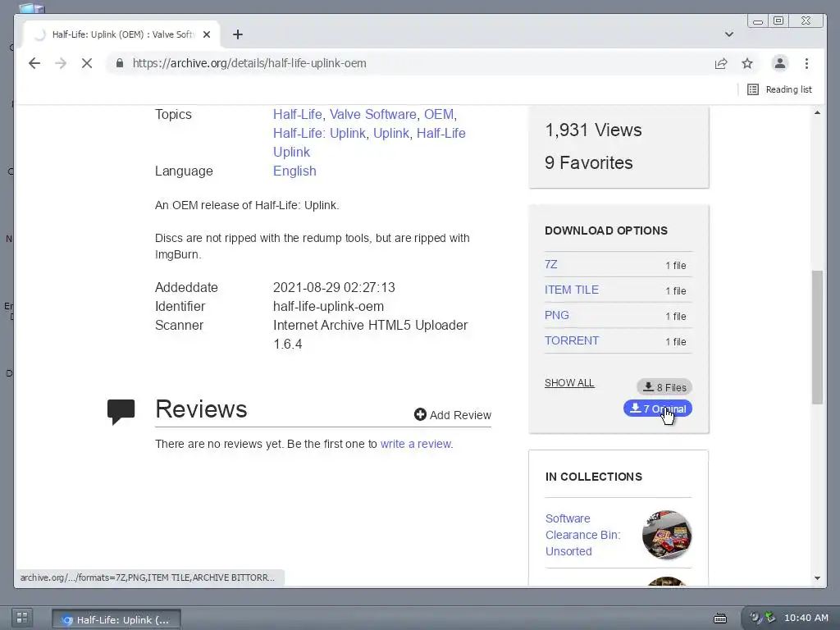Click the Addeddate value 2021-08-29 02:27:13
This screenshot has width=840, height=630.
(x=334, y=288)
